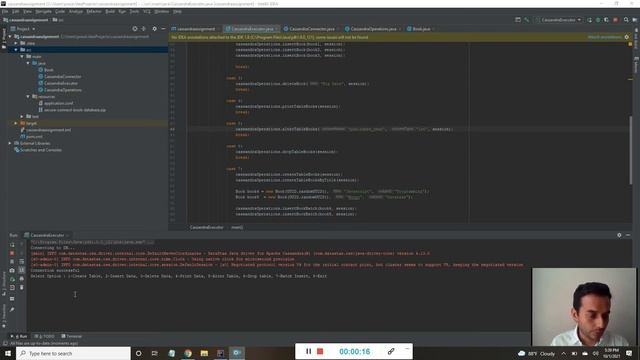Click the camera dump-threads icon in Run panel
Screen dimensions: 640x360
[12, 270]
